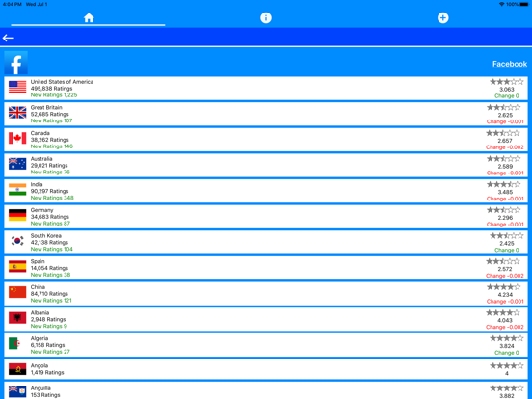This screenshot has height=399, width=532.
Task: Select the star rating for South Korea
Action: (x=507, y=236)
